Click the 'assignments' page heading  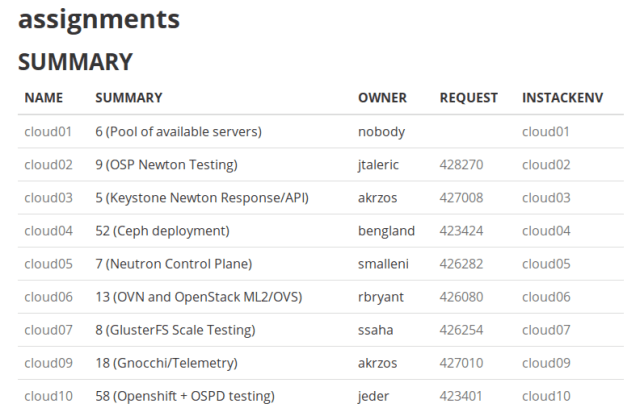[99, 19]
